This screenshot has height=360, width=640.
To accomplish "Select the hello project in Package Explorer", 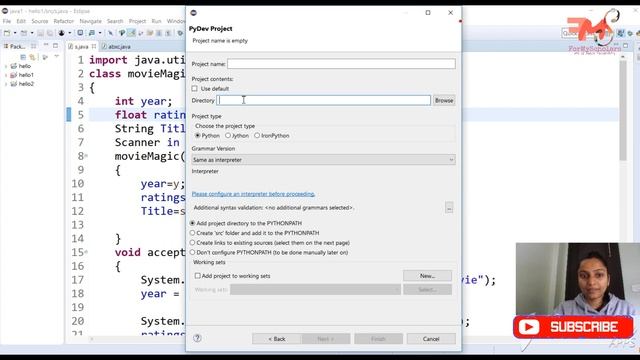I will (x=24, y=66).
